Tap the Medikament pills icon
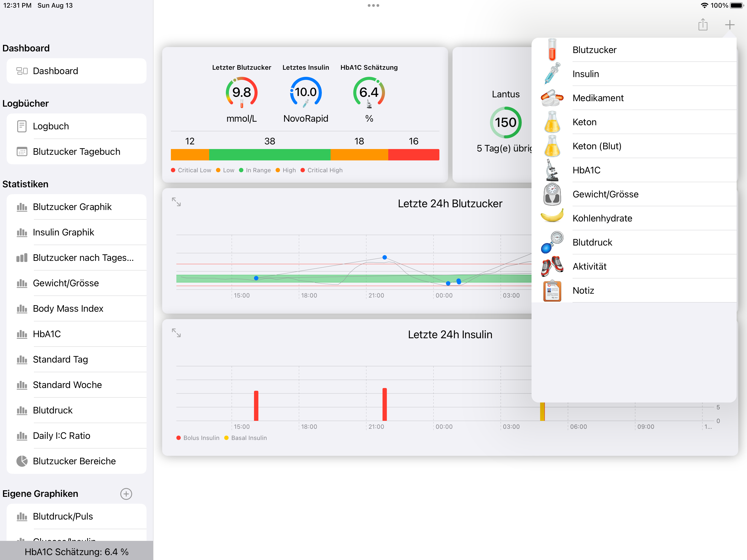The image size is (747, 560). (552, 98)
